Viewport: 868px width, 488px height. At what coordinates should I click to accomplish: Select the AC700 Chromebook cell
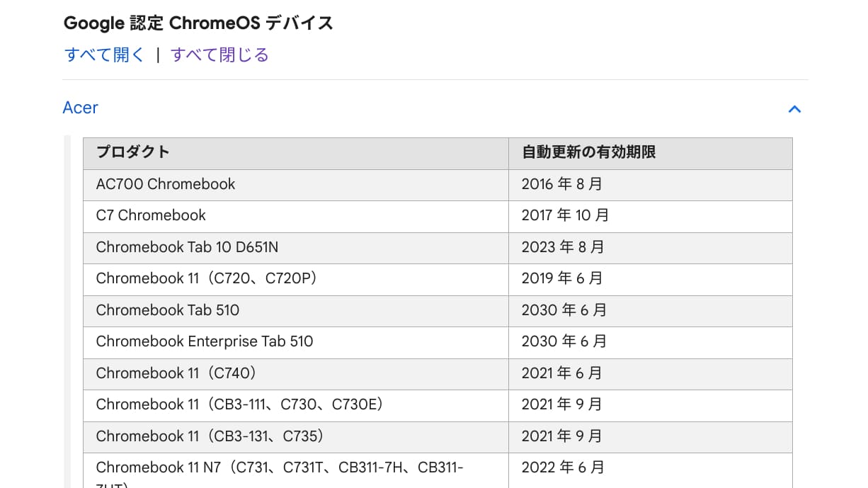(296, 185)
